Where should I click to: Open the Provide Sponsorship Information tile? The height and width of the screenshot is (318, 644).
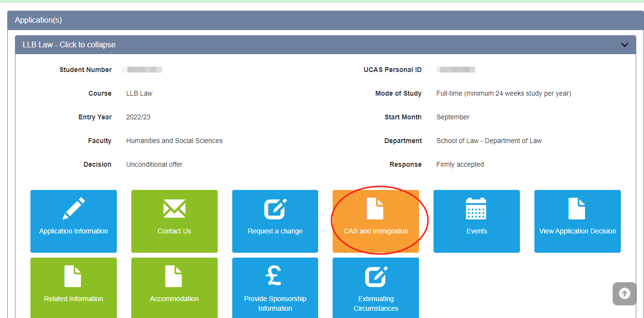[275, 288]
